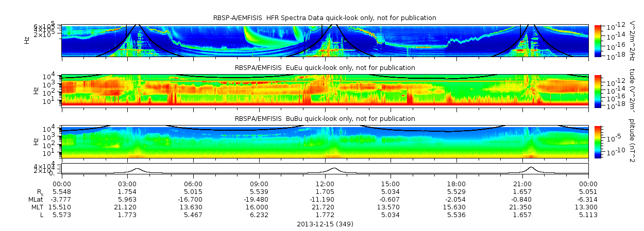Click the 06:00 time axis tick label
The image size is (644, 231).
193,184
